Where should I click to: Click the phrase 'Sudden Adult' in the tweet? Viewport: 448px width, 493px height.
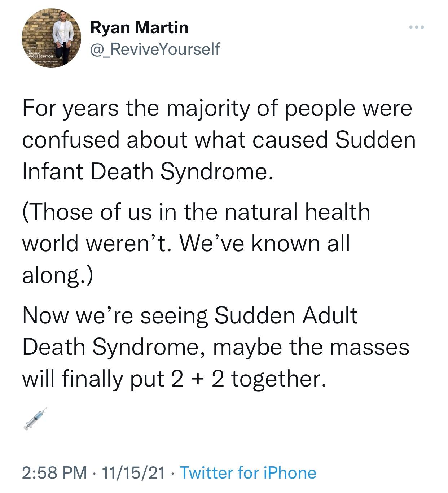point(286,315)
